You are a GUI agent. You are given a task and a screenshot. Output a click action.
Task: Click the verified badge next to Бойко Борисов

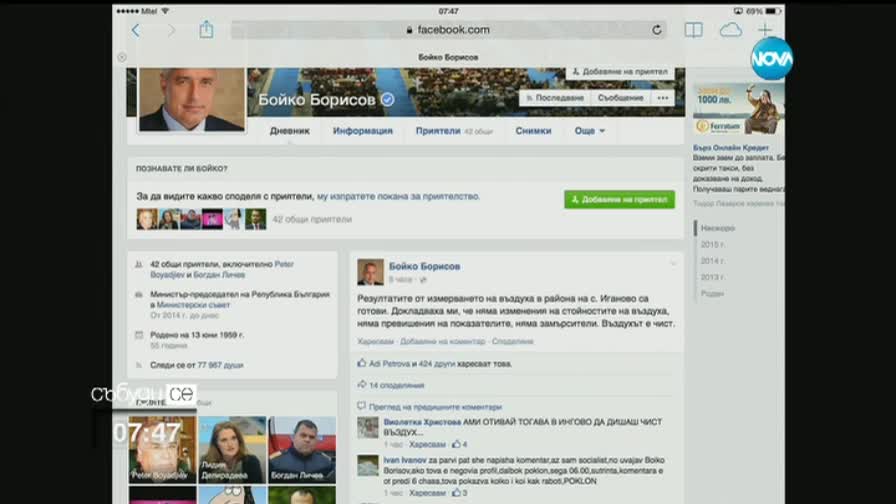pyautogui.click(x=387, y=99)
